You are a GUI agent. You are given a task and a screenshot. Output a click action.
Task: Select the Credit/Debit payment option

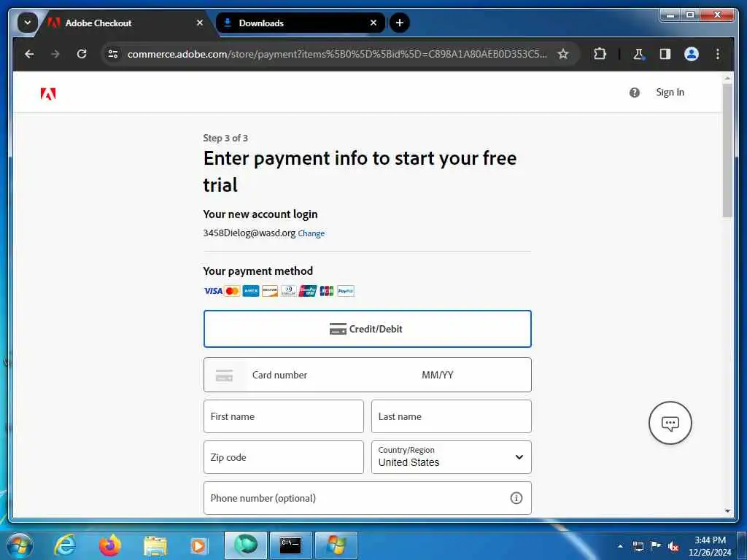[368, 329]
